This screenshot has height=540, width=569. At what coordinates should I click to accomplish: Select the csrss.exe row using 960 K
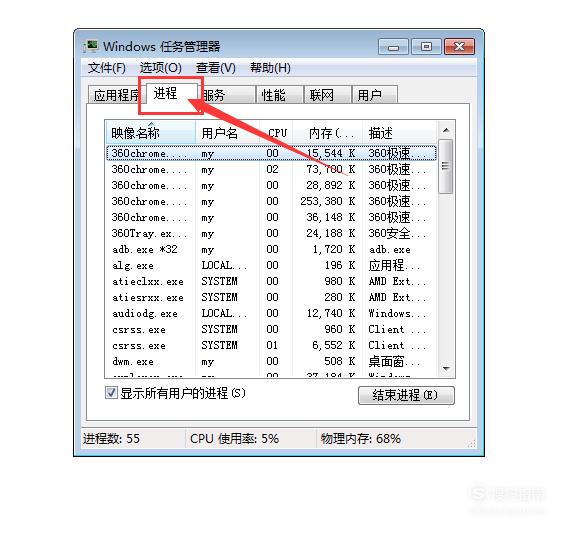tap(271, 329)
